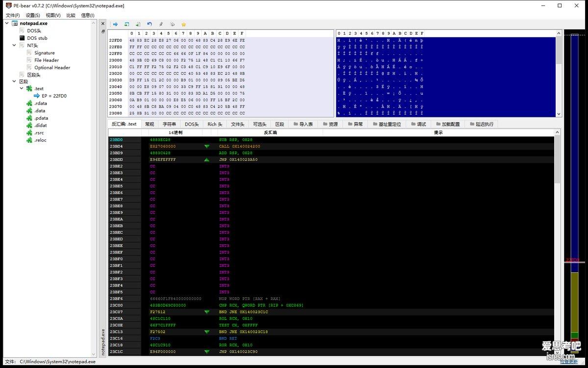The height and width of the screenshot is (368, 588).
Task: Select the 反汇编: .text tab
Action: pyautogui.click(x=124, y=124)
